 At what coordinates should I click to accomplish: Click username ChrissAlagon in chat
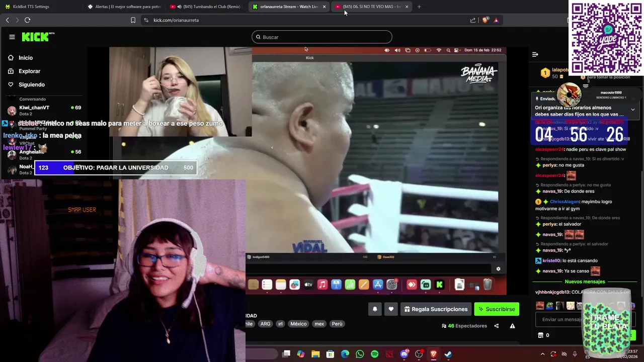tap(565, 202)
